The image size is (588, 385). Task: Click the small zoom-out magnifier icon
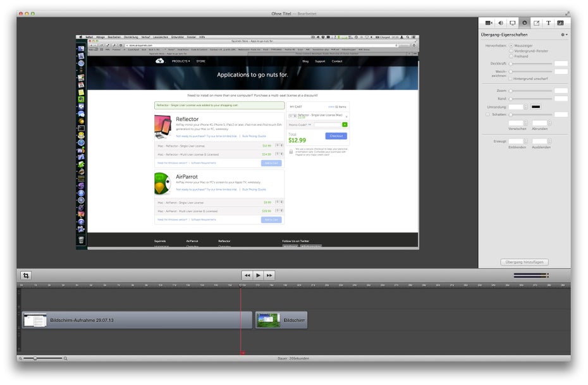pyautogui.click(x=21, y=358)
